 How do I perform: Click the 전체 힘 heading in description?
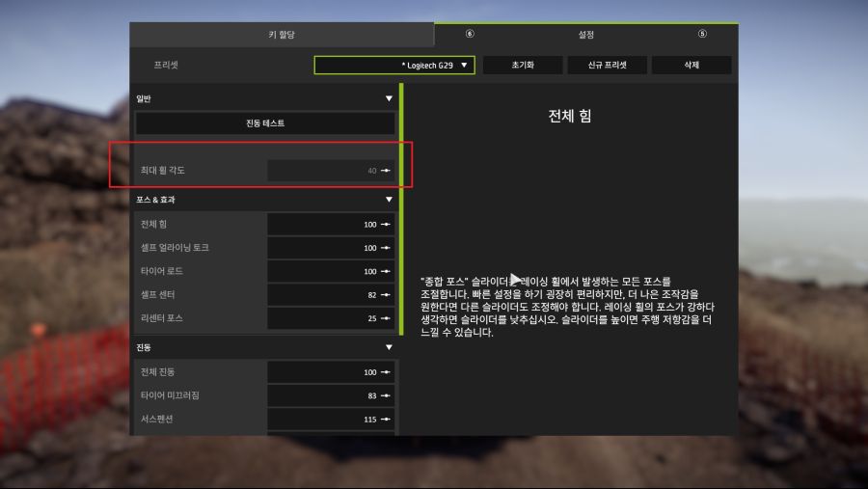coord(570,116)
